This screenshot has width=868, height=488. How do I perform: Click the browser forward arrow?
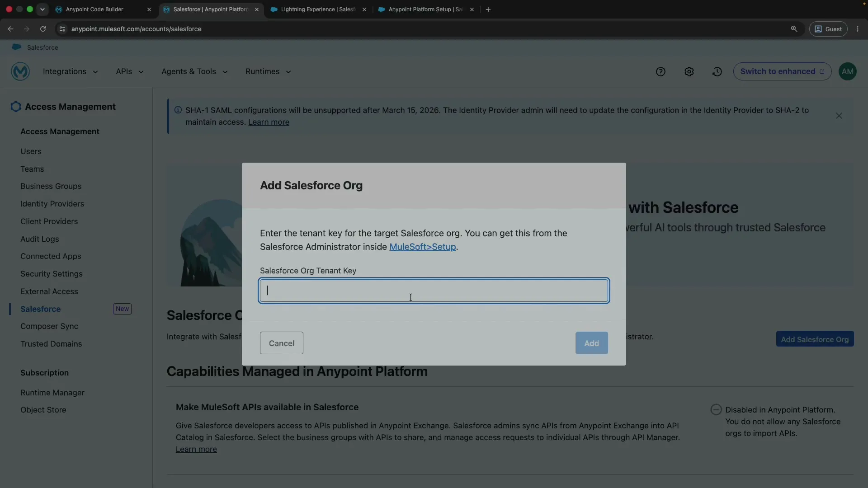click(x=27, y=29)
